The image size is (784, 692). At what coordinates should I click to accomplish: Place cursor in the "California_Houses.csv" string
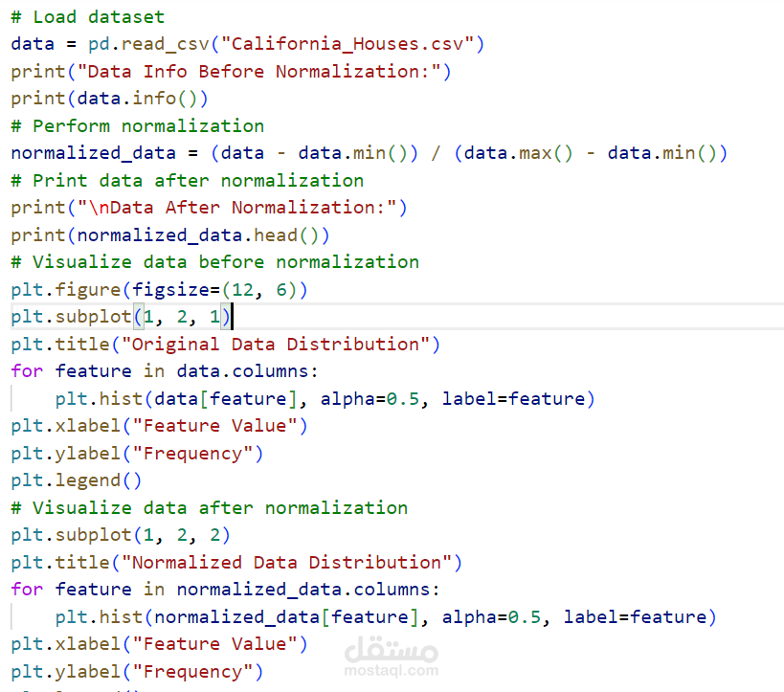point(347,44)
